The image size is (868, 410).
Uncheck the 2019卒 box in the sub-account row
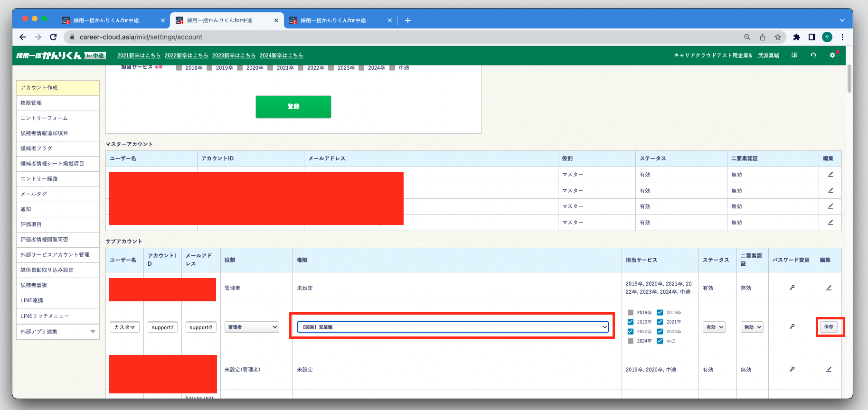click(x=660, y=313)
